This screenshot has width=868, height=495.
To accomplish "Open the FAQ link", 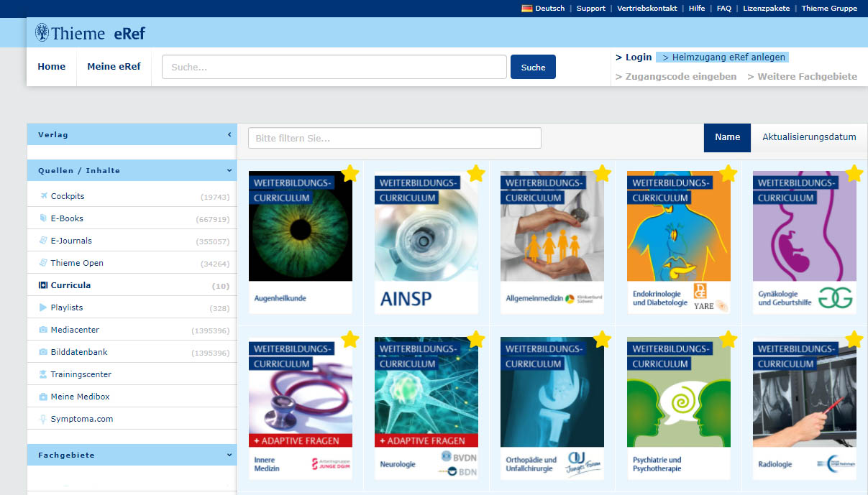I will pyautogui.click(x=724, y=9).
